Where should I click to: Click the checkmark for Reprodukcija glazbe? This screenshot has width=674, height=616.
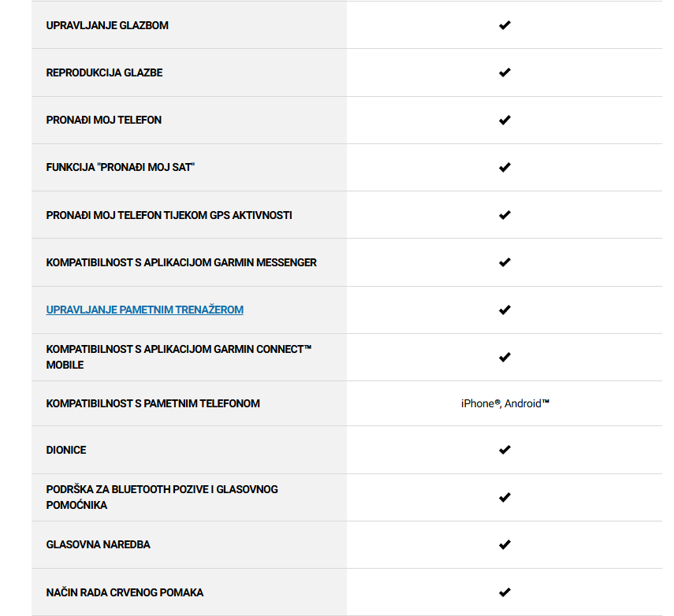click(505, 72)
